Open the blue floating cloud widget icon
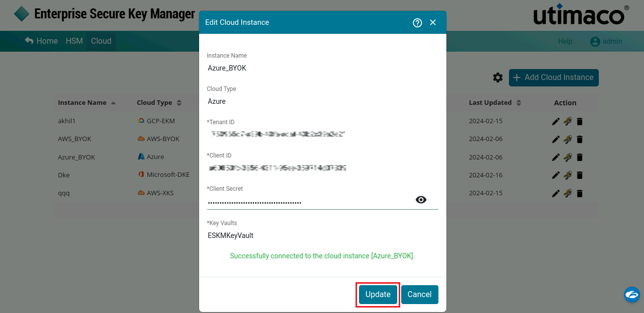Viewport: 644px width, 313px height. [632, 294]
